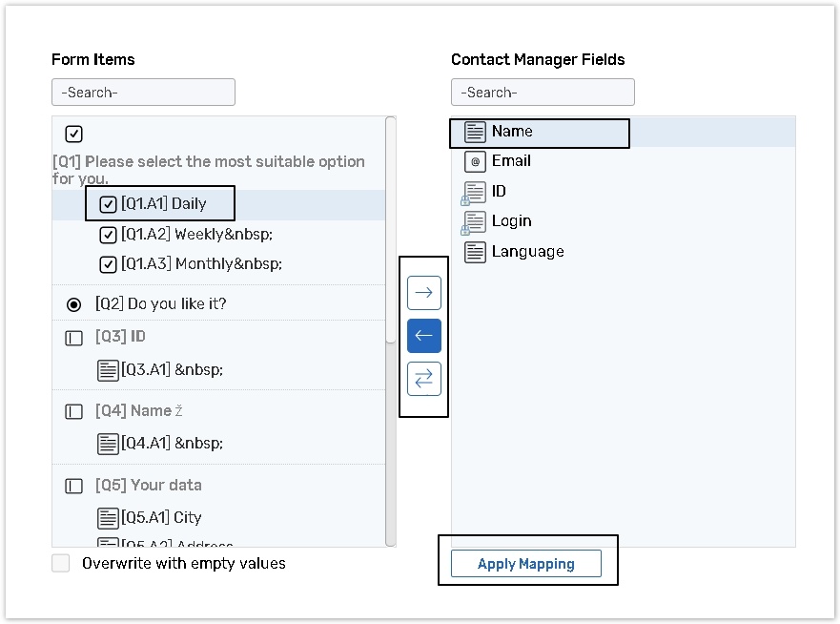Click the Language field text icon

pyautogui.click(x=475, y=252)
